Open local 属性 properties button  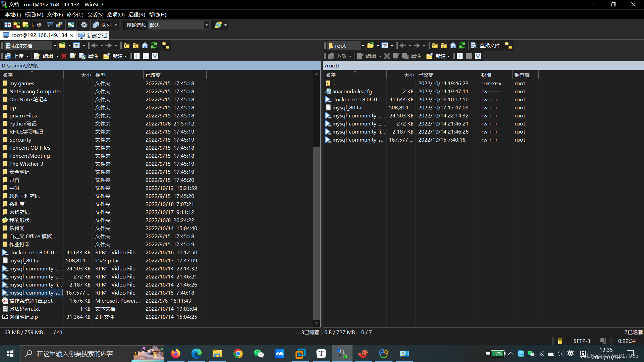coord(89,56)
